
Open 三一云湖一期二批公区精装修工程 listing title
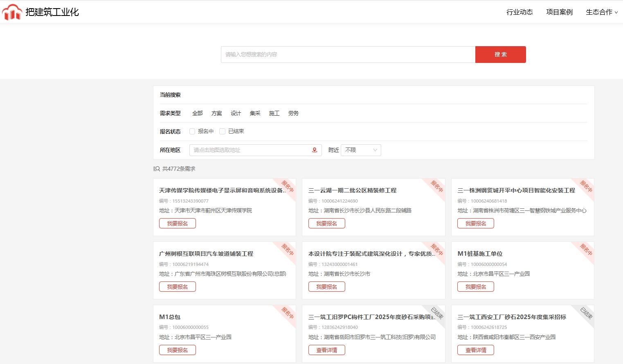pos(352,190)
